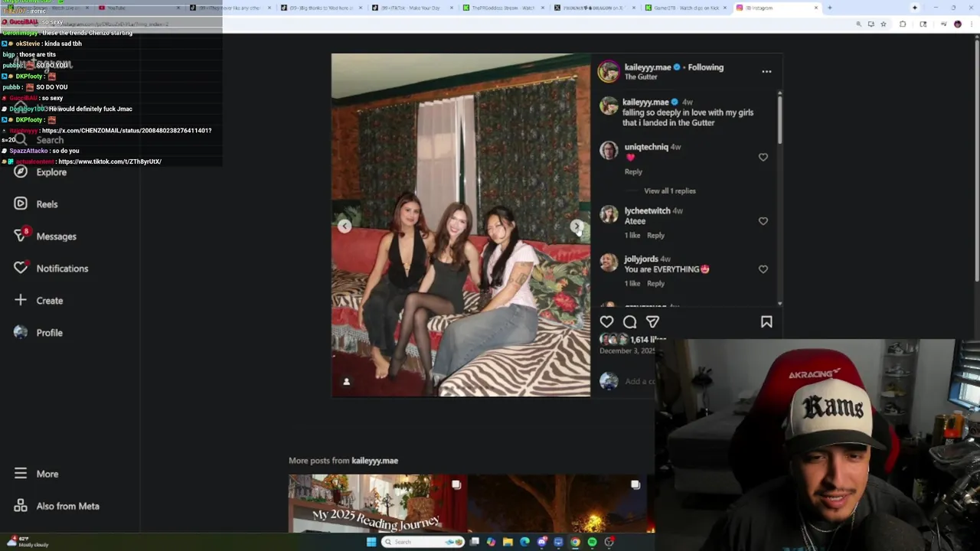Viewport: 980px width, 551px height.
Task: Click the Following button in post header
Action: pos(705,67)
